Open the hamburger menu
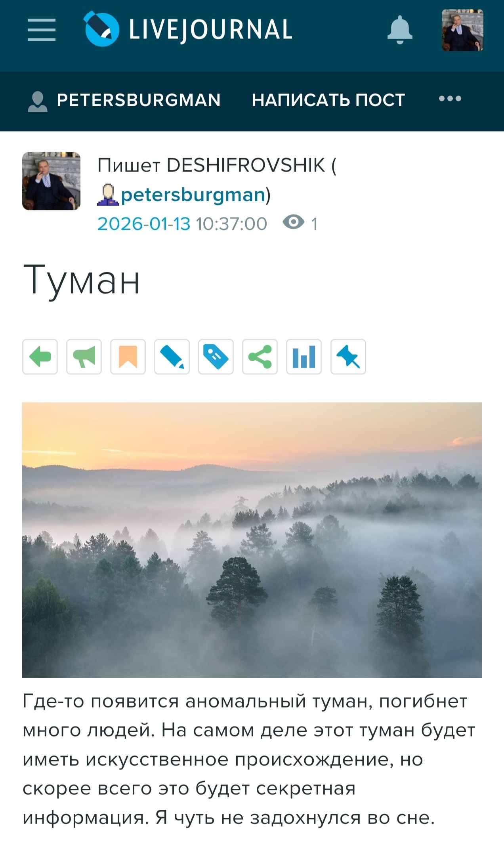The width and height of the screenshot is (504, 847). [x=41, y=30]
